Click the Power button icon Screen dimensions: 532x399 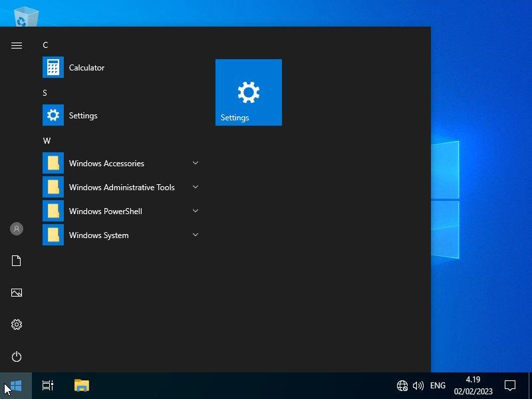(x=16, y=356)
